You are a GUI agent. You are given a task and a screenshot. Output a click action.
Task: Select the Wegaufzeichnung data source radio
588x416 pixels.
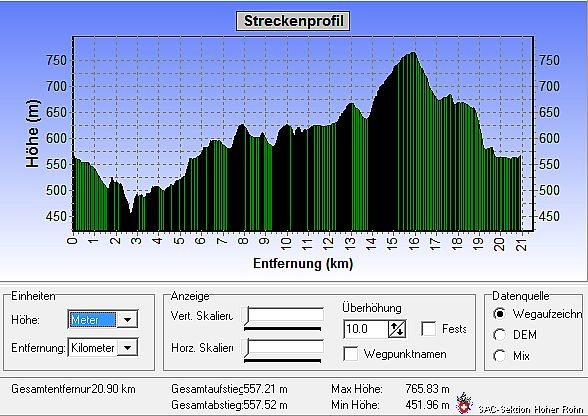(500, 314)
